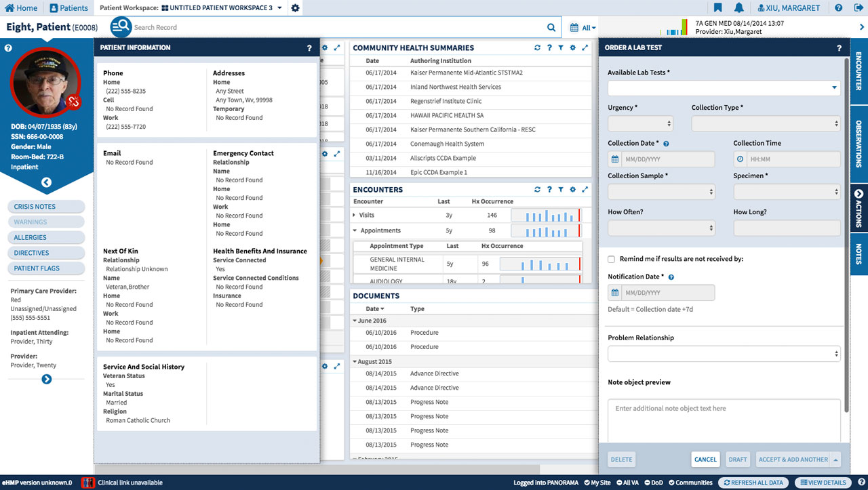Screen dimensions: 868x490
Task: Click the note object preview text area
Action: pyautogui.click(x=724, y=421)
